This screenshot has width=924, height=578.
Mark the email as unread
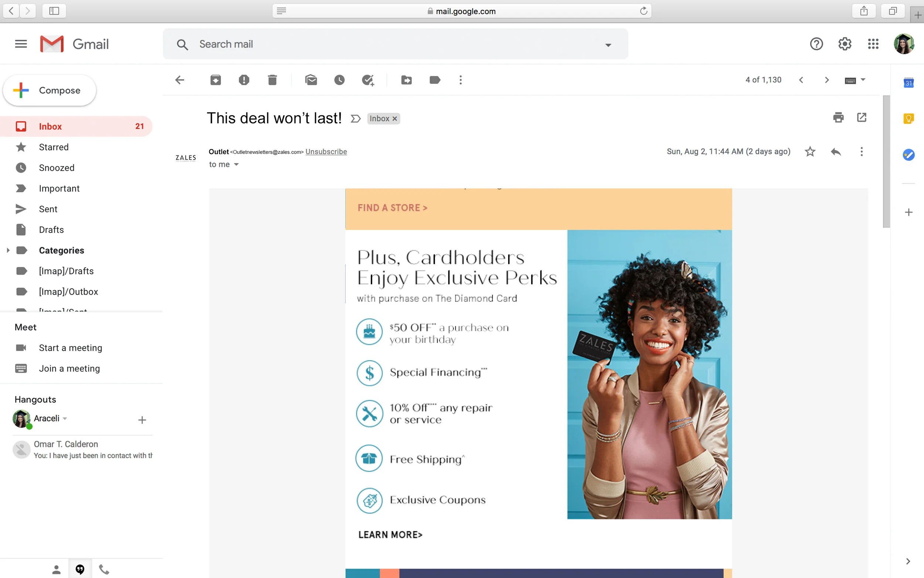pos(311,80)
